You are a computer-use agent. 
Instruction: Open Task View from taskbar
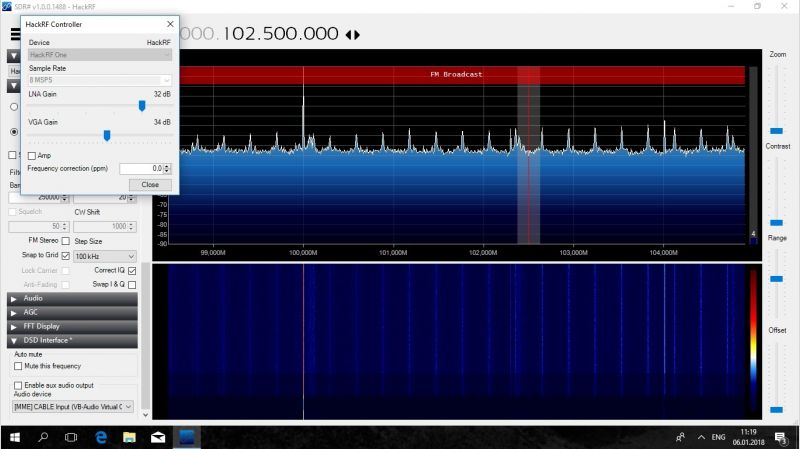coord(71,437)
